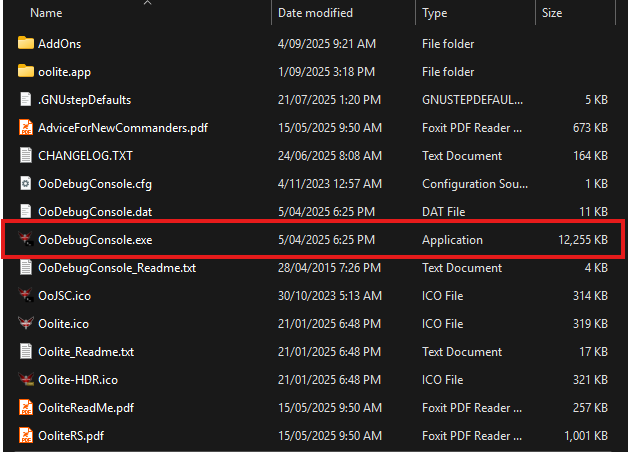Screen dimensions: 628x452
Task: Click the Oolite-HDR.ico icon image
Action: 26,380
